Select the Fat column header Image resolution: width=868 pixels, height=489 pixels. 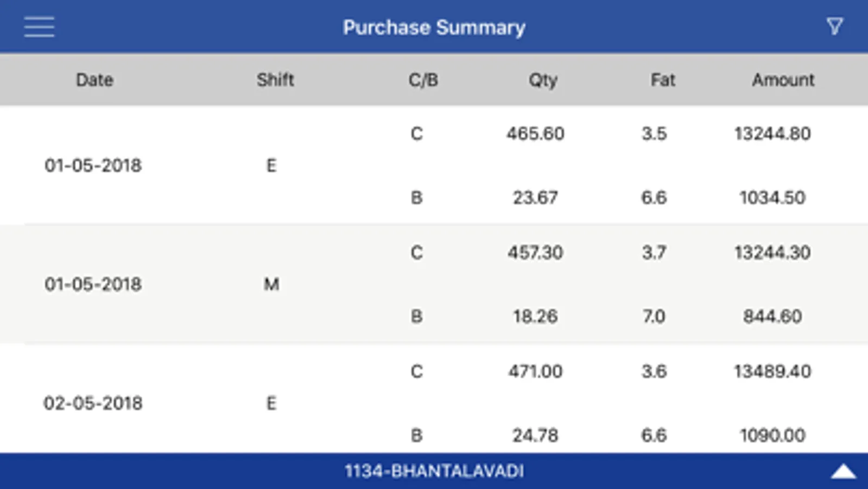[x=662, y=80]
